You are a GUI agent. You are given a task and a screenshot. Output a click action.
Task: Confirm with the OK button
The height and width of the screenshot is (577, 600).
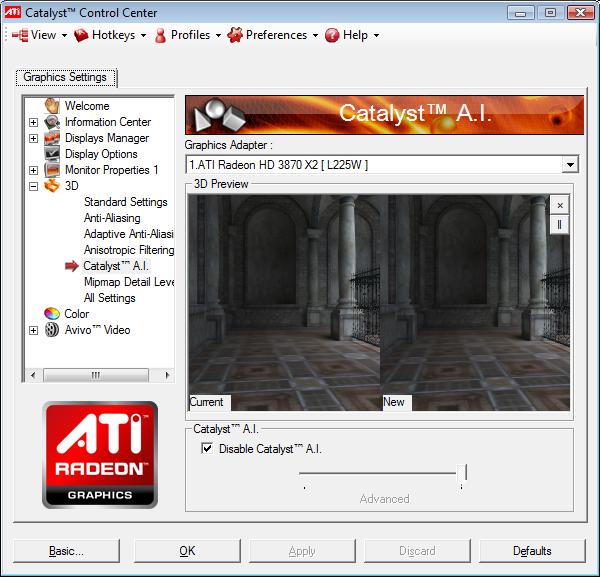point(187,551)
